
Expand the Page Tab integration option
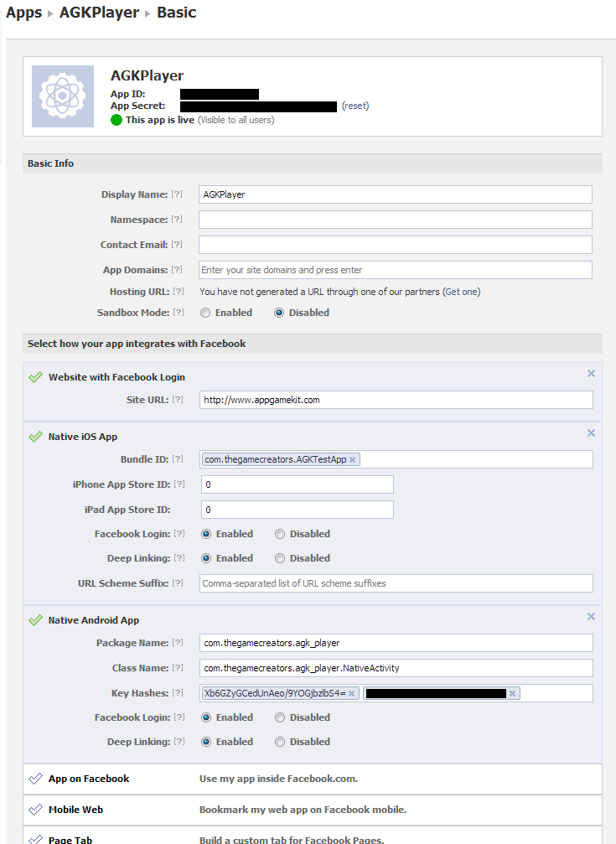(70, 838)
